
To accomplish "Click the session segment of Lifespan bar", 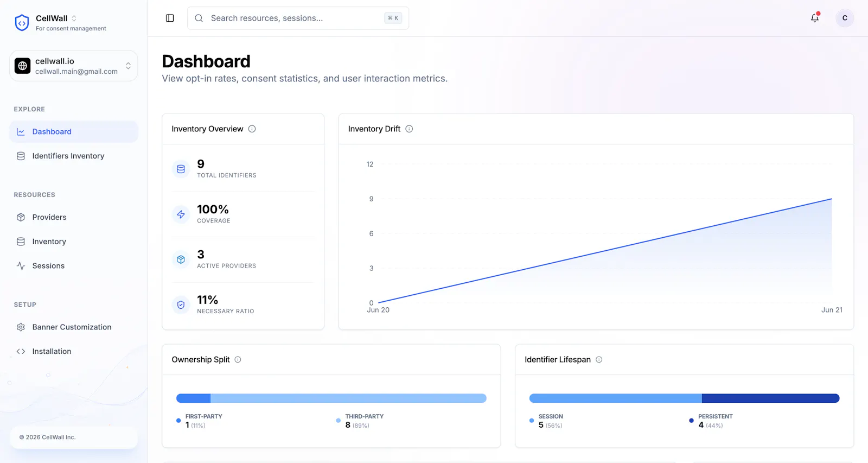I will point(616,398).
